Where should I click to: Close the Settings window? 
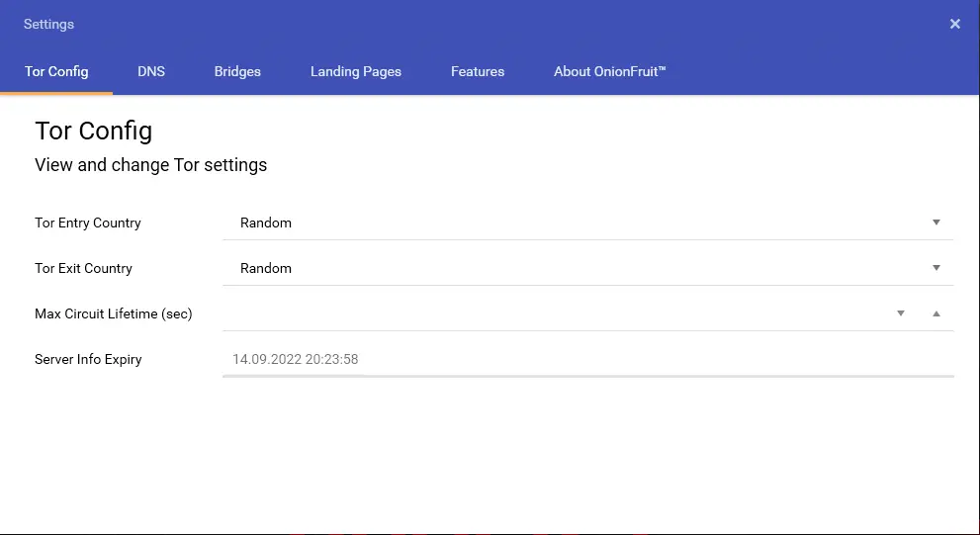pos(954,24)
